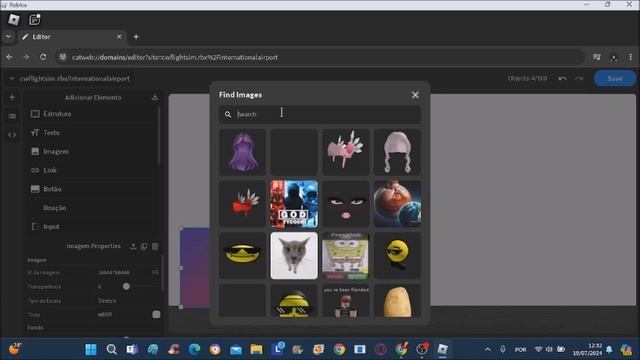Close the Find Images dialog
The image size is (640, 360).
[415, 95]
